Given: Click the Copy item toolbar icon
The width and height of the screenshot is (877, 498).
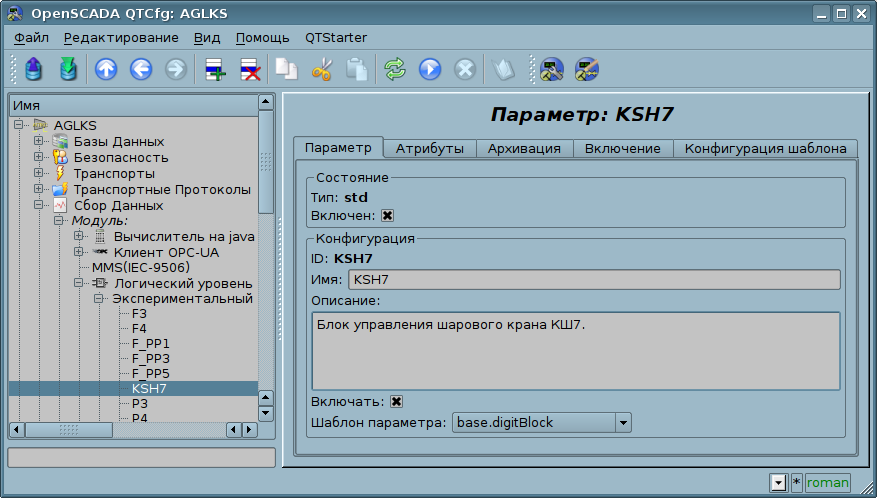Looking at the screenshot, I should (287, 70).
